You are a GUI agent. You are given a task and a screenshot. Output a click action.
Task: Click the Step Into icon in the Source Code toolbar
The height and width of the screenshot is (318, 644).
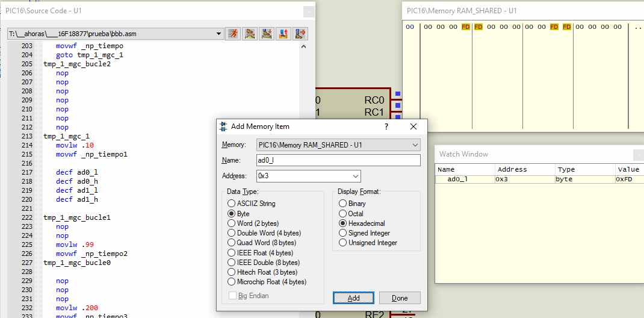[267, 34]
